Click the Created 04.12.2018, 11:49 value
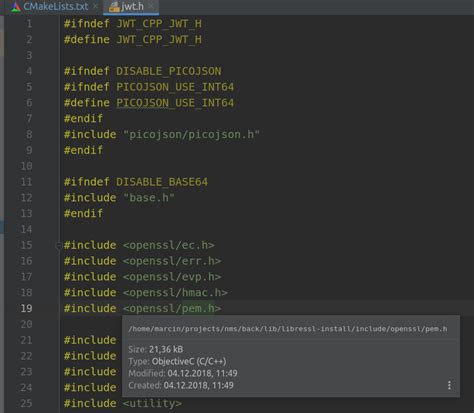Viewport: 474px width, 413px height. 199,385
